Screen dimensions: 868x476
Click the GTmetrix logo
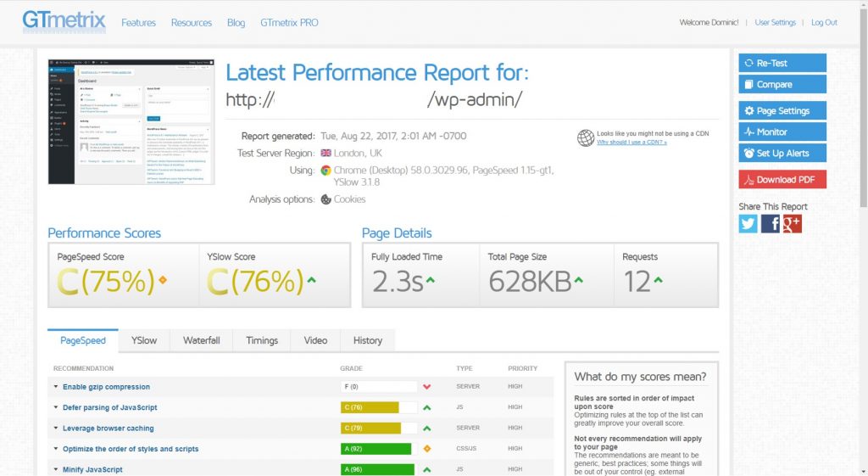tap(64, 21)
